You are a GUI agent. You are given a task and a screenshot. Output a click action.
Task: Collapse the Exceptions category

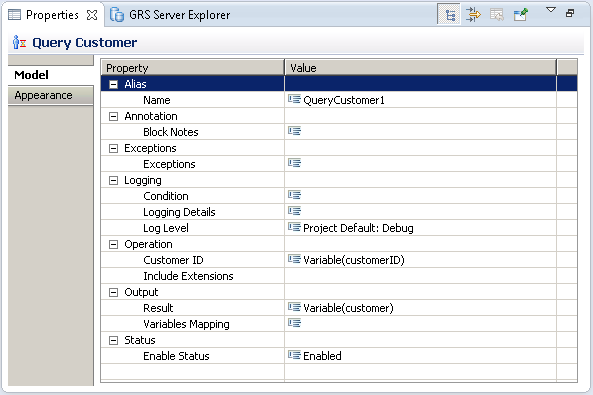pyautogui.click(x=113, y=148)
